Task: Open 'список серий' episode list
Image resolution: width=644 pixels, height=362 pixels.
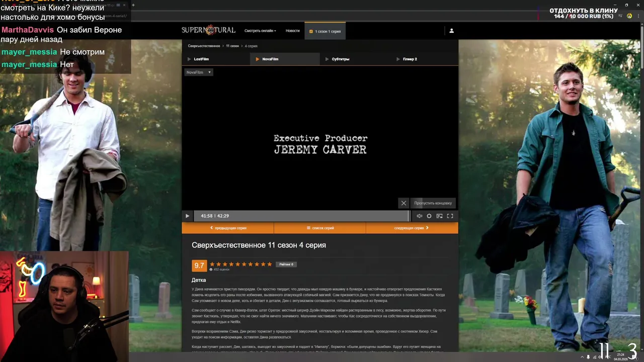Action: [x=320, y=228]
